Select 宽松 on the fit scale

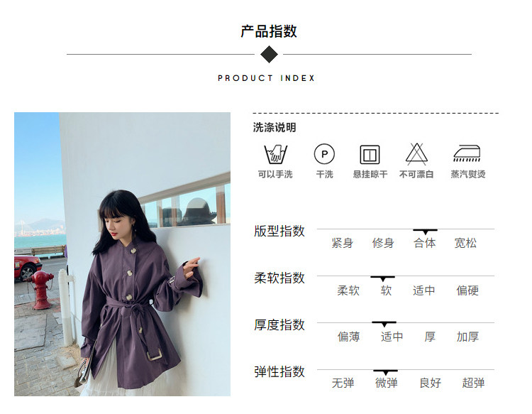point(465,243)
